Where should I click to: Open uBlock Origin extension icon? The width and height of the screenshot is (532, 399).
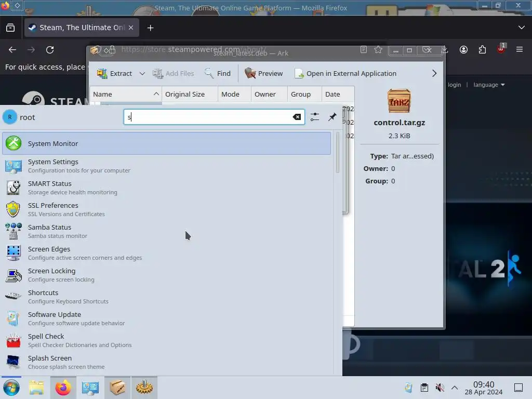[501, 49]
